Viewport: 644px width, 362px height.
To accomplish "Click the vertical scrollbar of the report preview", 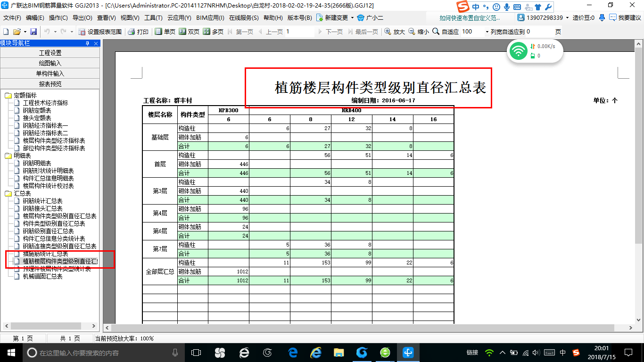I will (x=638, y=145).
